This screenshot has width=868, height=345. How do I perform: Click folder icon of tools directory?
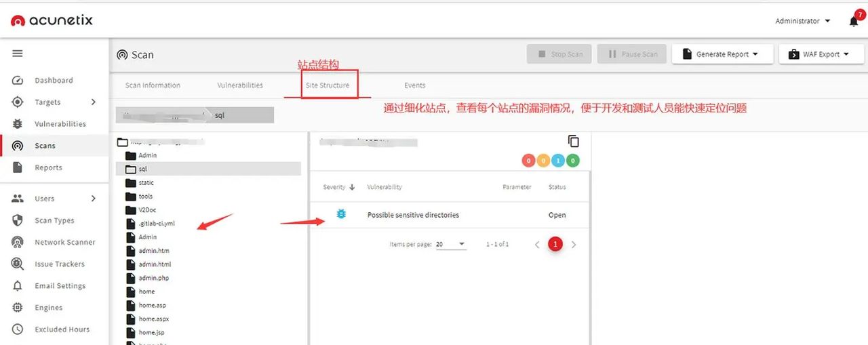tap(131, 196)
